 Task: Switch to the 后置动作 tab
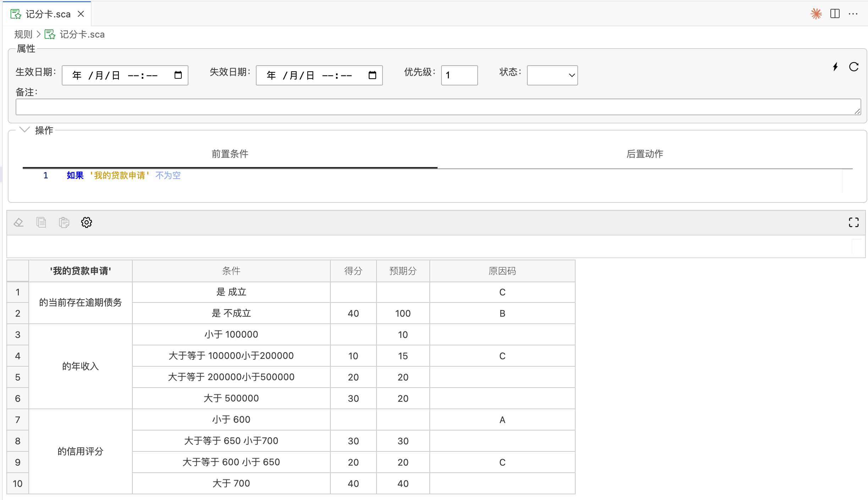[x=645, y=154]
